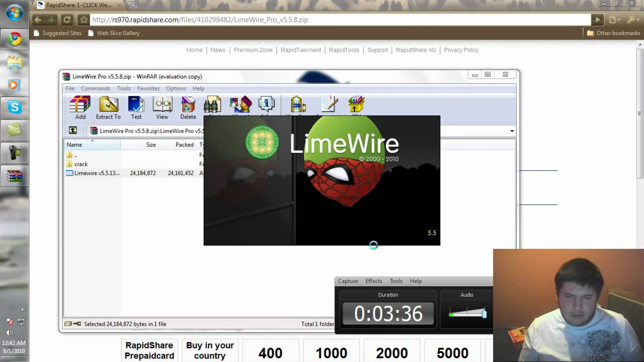This screenshot has width=644, height=362.
Task: Open Windows Explorer from the taskbar
Action: click(14, 62)
